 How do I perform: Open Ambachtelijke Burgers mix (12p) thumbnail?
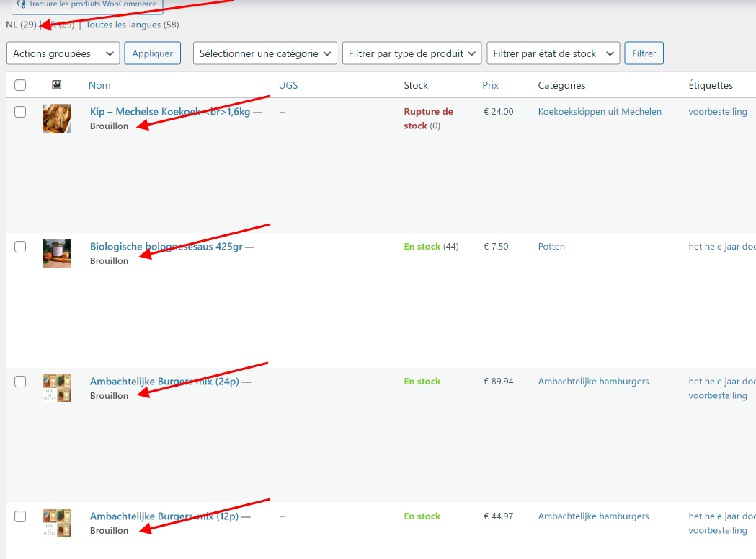click(57, 523)
